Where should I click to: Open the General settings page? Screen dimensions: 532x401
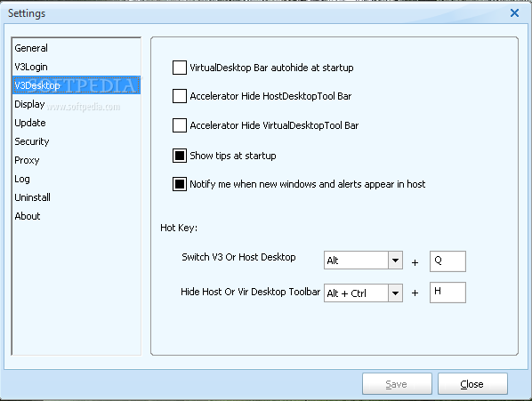tap(77, 48)
